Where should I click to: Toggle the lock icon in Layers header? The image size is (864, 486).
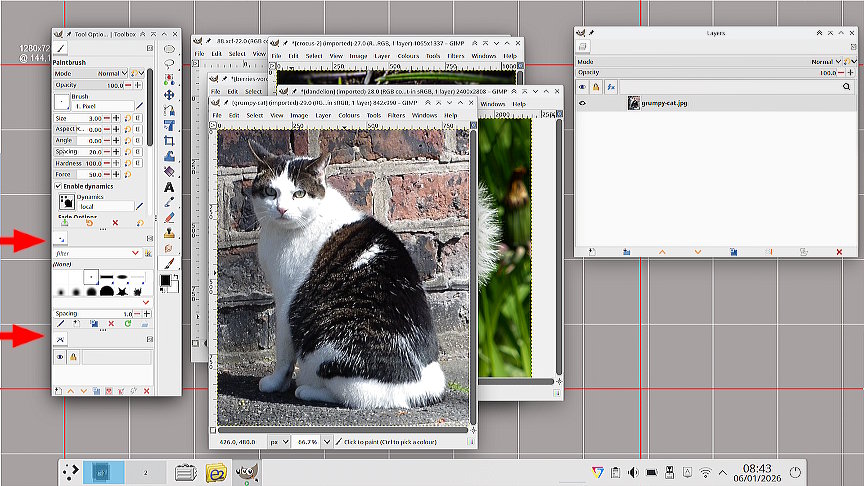pos(596,87)
